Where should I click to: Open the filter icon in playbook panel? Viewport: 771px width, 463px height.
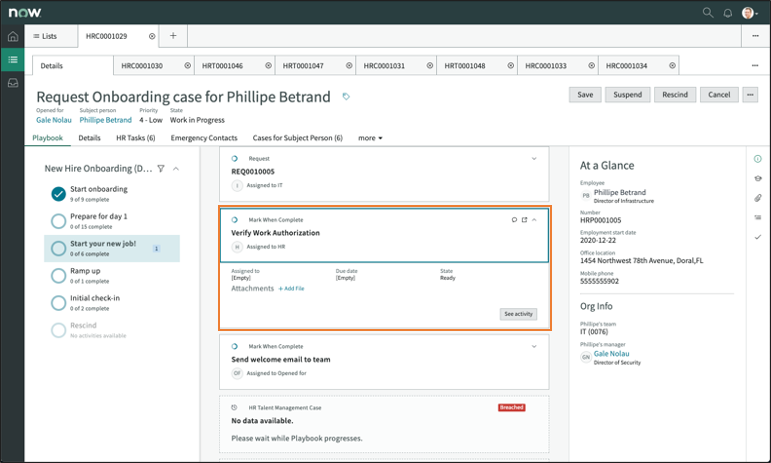[161, 169]
